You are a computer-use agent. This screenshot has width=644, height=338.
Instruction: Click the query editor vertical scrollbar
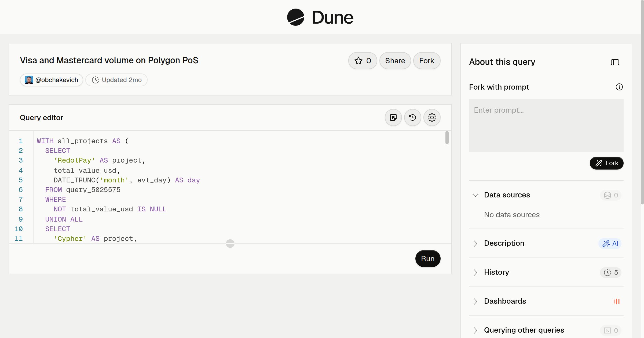[447, 138]
